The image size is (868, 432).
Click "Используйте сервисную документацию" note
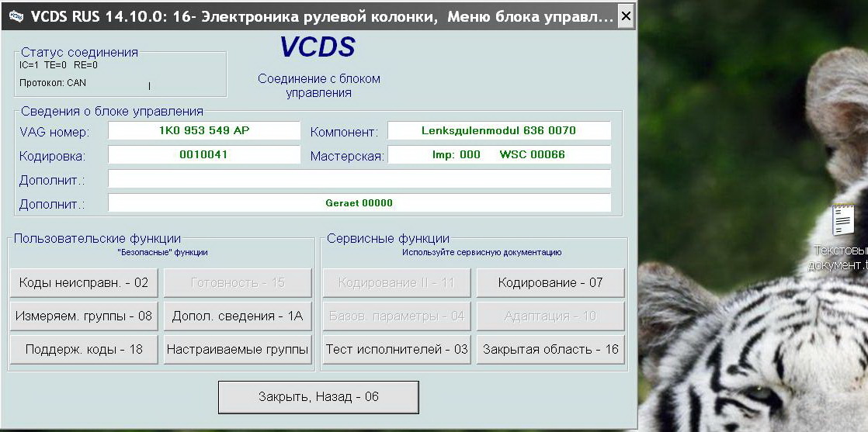pos(481,252)
